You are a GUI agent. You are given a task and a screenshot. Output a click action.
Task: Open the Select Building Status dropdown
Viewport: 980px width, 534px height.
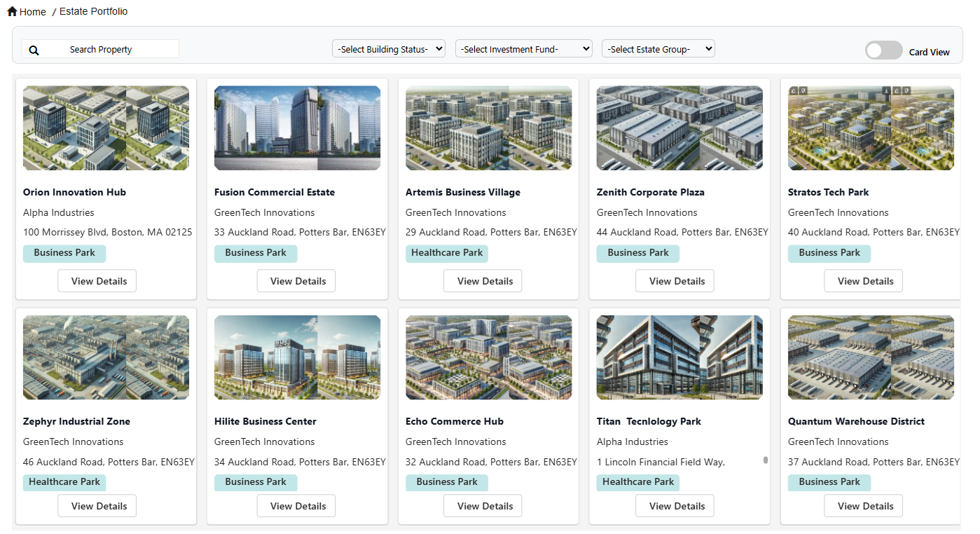pos(388,48)
